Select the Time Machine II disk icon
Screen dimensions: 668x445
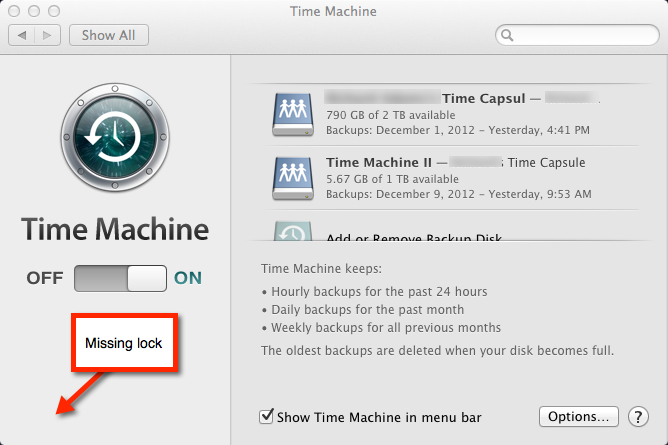(293, 178)
